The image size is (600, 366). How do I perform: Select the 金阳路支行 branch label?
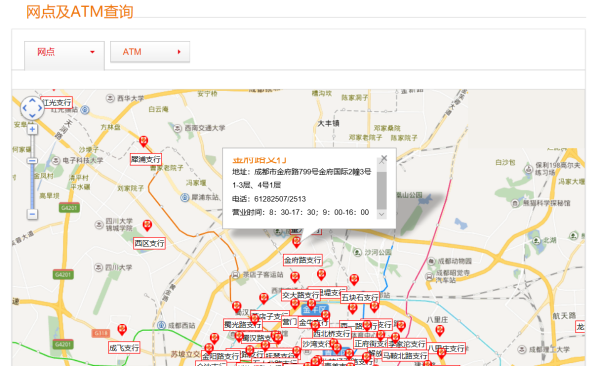coord(220,356)
